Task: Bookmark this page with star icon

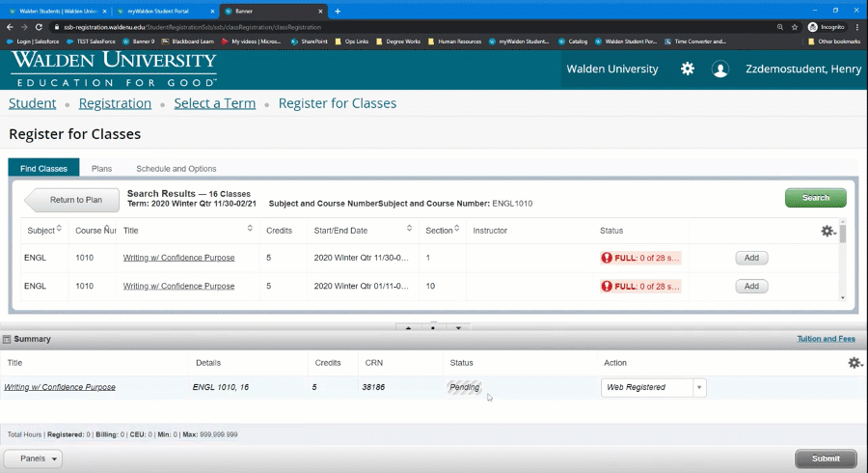Action: [795, 27]
